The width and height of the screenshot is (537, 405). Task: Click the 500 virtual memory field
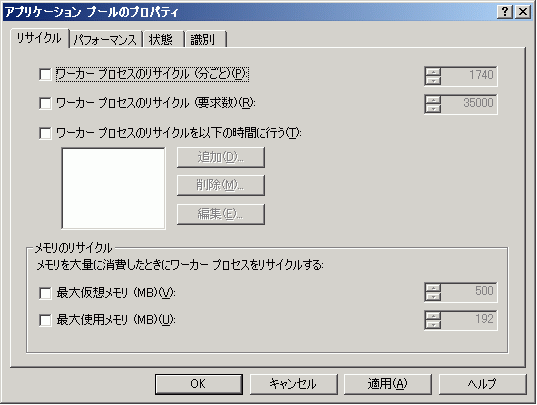tap(469, 292)
